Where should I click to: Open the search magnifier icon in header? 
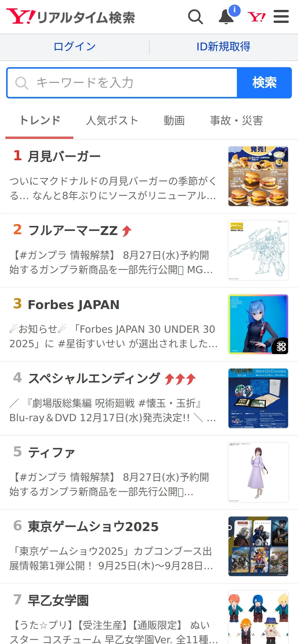(195, 17)
